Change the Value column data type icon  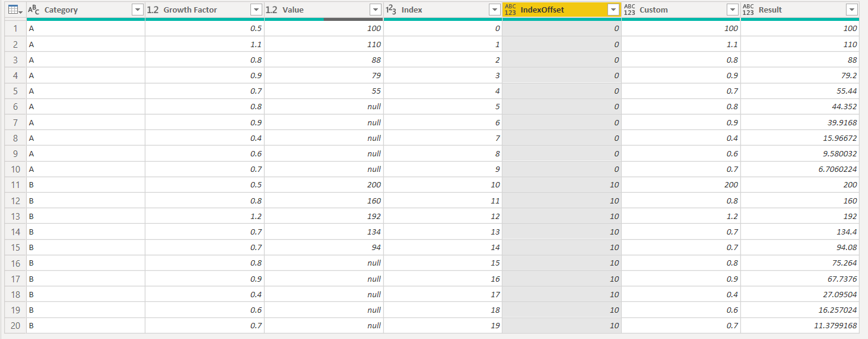(272, 10)
